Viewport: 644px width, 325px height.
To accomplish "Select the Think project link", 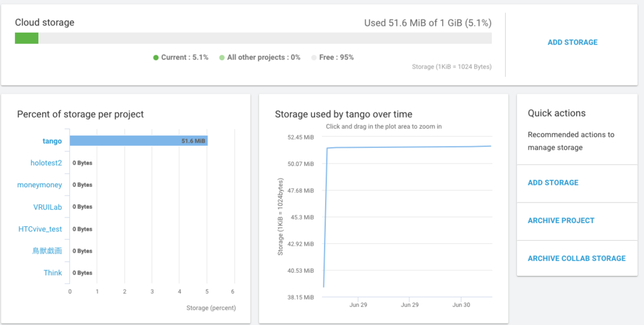I will click(53, 273).
